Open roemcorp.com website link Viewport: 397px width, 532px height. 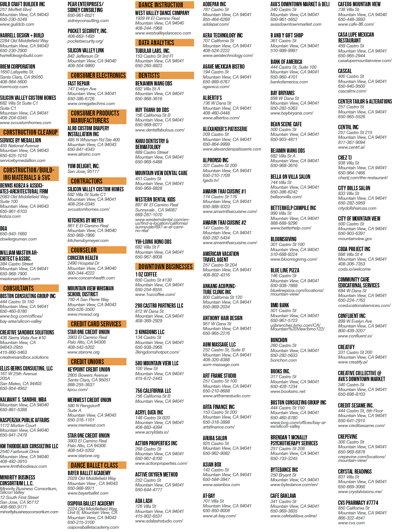click(14, 87)
